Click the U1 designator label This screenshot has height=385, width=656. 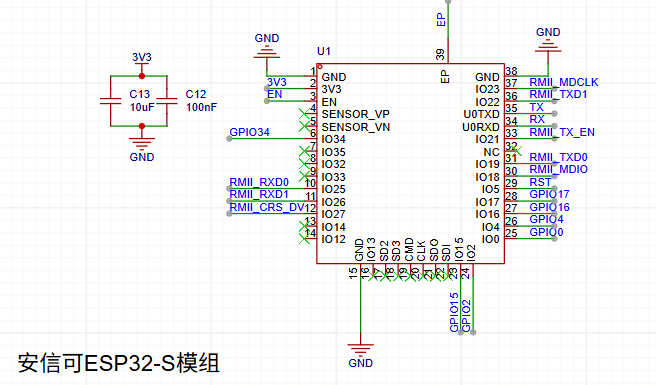(324, 51)
